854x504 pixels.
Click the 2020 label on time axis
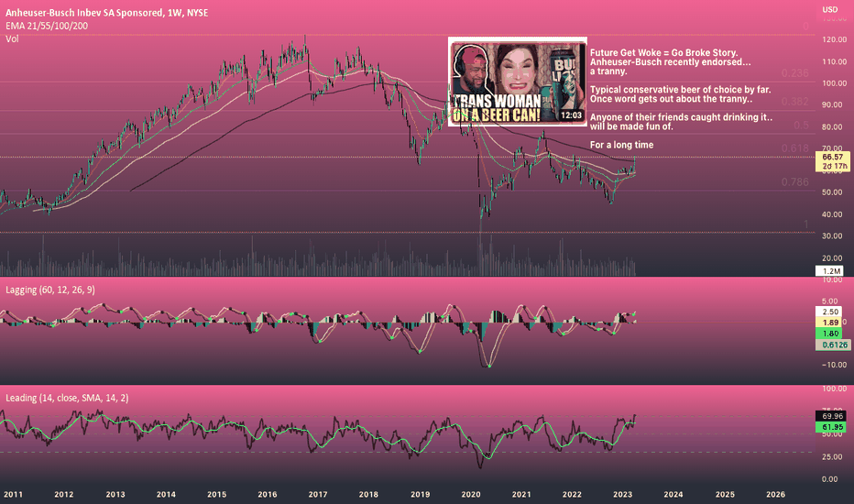(471, 494)
